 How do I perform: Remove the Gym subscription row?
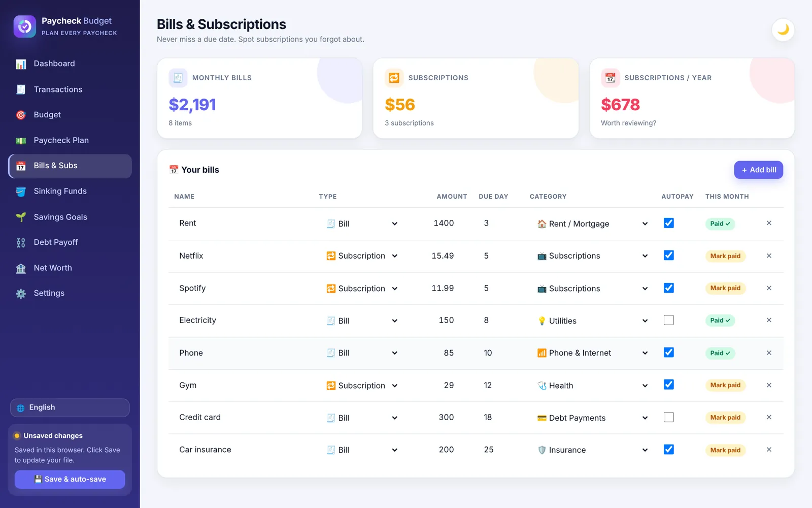pos(769,385)
